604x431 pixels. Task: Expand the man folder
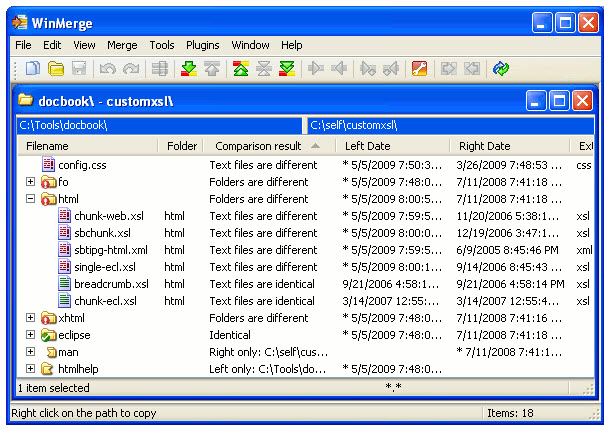pyautogui.click(x=30, y=352)
